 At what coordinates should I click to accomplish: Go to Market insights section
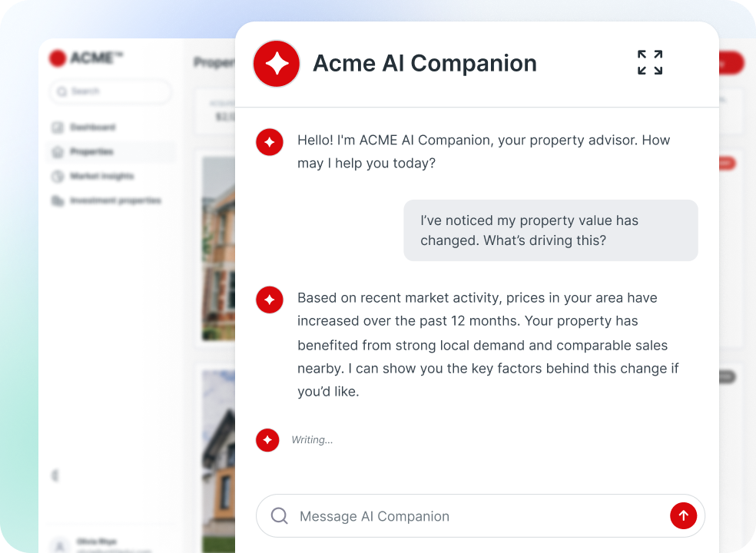click(x=101, y=177)
